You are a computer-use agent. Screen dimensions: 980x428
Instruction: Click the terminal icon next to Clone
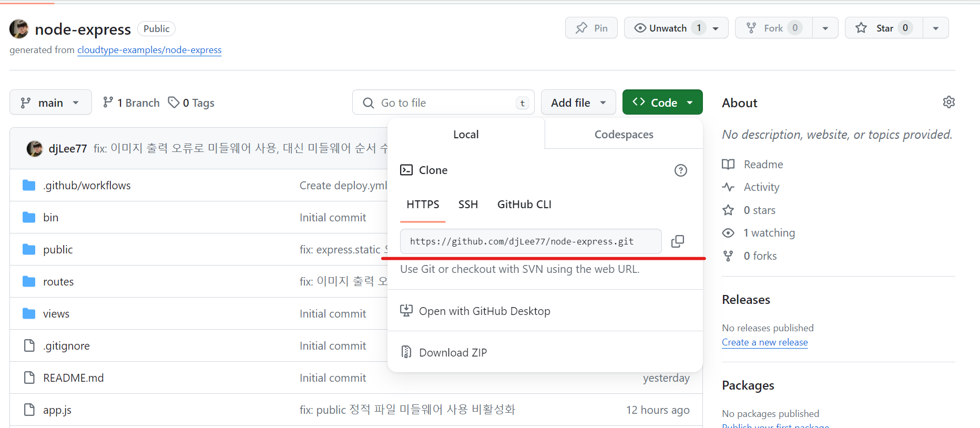pyautogui.click(x=406, y=170)
